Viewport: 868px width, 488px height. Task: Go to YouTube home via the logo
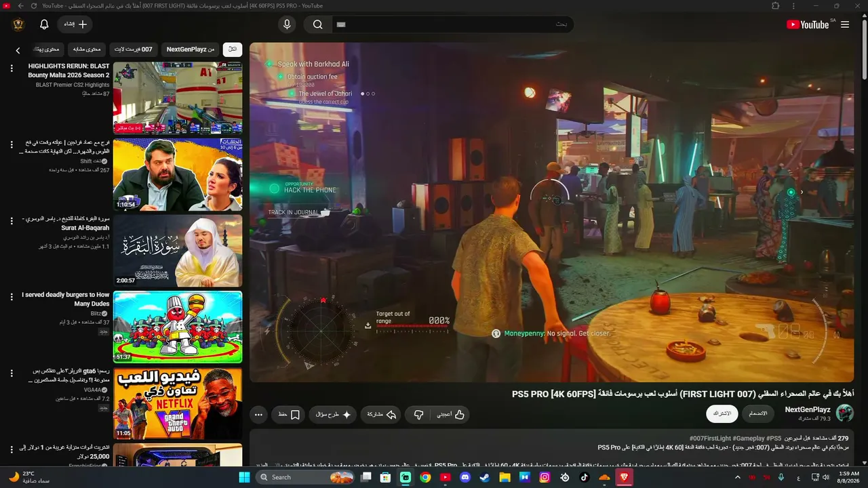[x=808, y=24]
